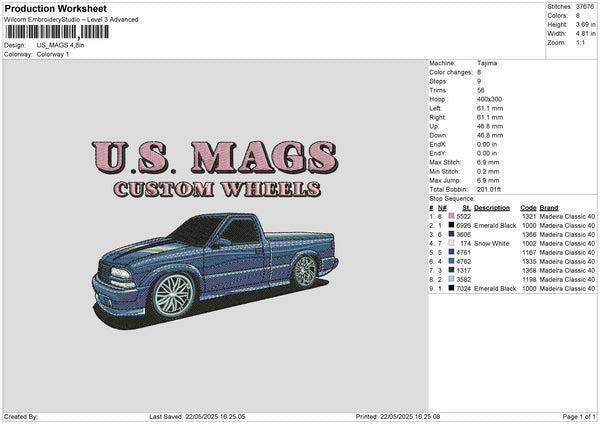Click the Snow White description

coord(491,243)
